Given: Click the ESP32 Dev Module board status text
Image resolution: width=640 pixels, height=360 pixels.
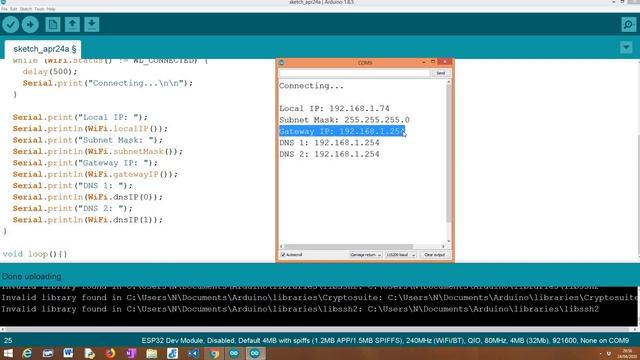Looking at the screenshot, I should coord(385,340).
